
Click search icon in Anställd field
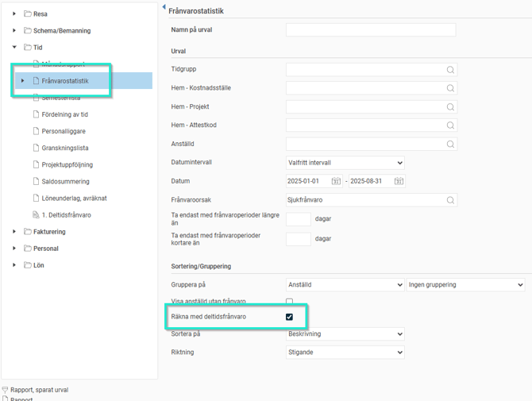(450, 145)
